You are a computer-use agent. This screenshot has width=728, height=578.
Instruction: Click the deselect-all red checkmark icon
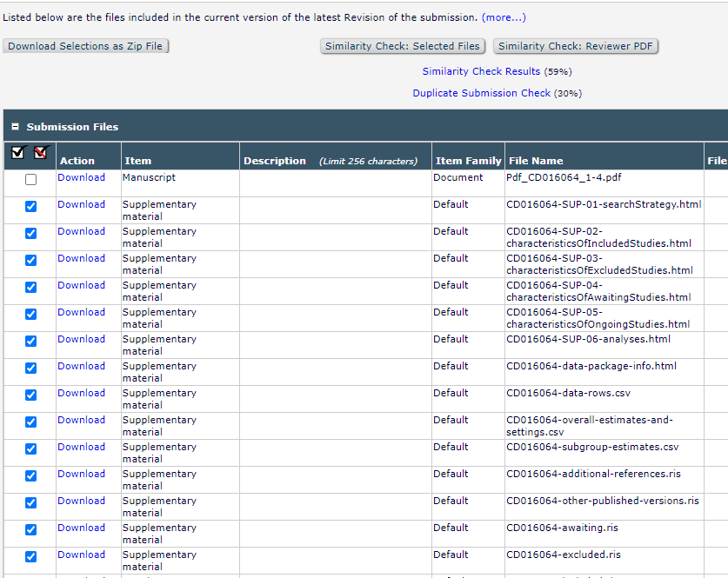(40, 153)
